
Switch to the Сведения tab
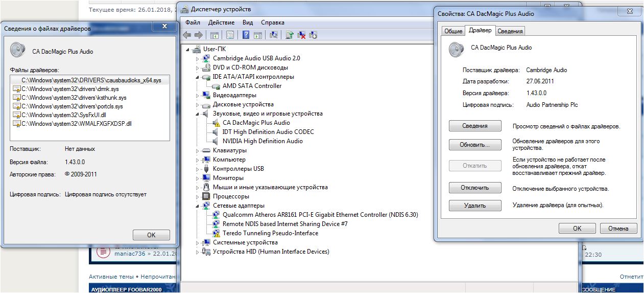point(510,31)
